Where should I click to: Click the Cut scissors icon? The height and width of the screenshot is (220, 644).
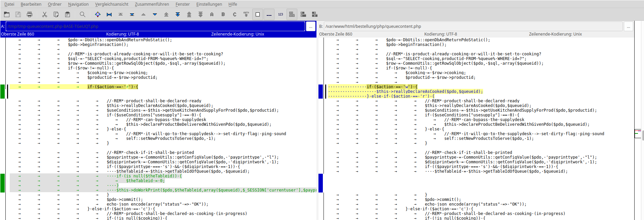coord(44,14)
